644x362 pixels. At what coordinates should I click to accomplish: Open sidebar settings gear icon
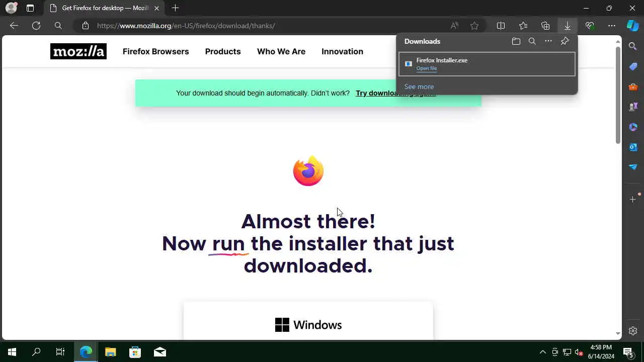pyautogui.click(x=633, y=331)
